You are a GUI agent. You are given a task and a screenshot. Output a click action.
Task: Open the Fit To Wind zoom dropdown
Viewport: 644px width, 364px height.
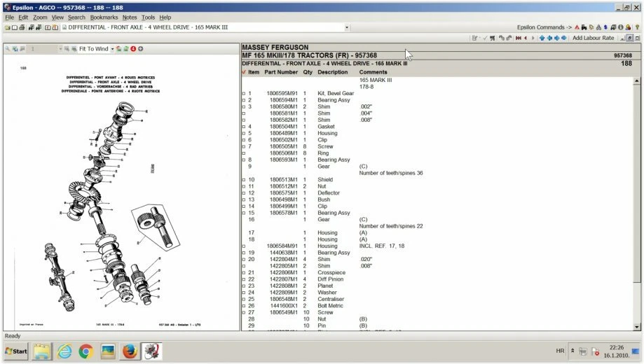pos(112,49)
